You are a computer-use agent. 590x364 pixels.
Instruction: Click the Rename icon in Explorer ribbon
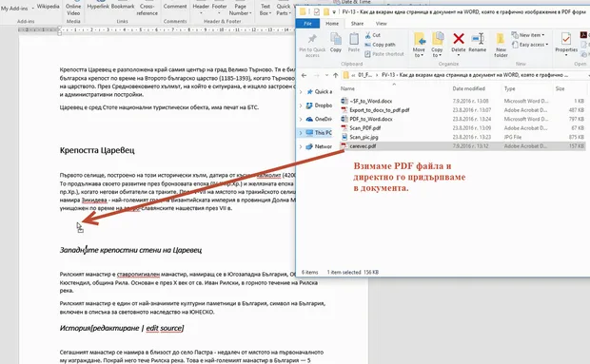click(x=478, y=38)
